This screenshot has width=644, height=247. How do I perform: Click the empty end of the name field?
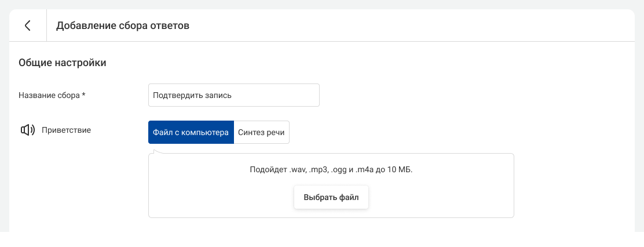[x=290, y=95]
